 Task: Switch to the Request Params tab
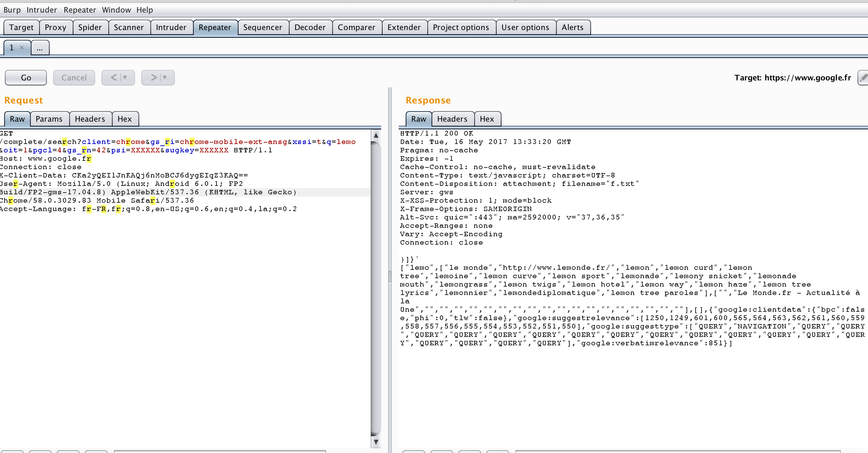tap(49, 119)
